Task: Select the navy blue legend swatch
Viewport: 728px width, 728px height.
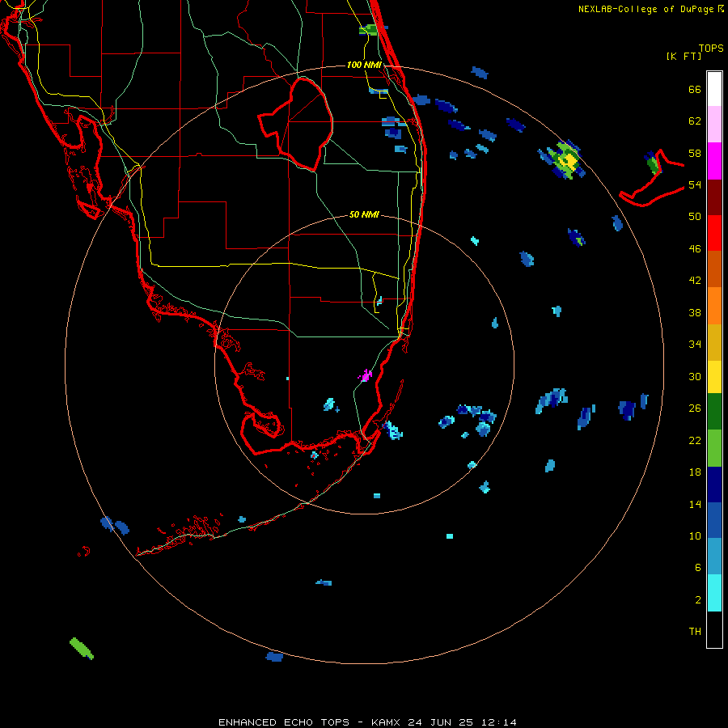Action: click(x=714, y=485)
